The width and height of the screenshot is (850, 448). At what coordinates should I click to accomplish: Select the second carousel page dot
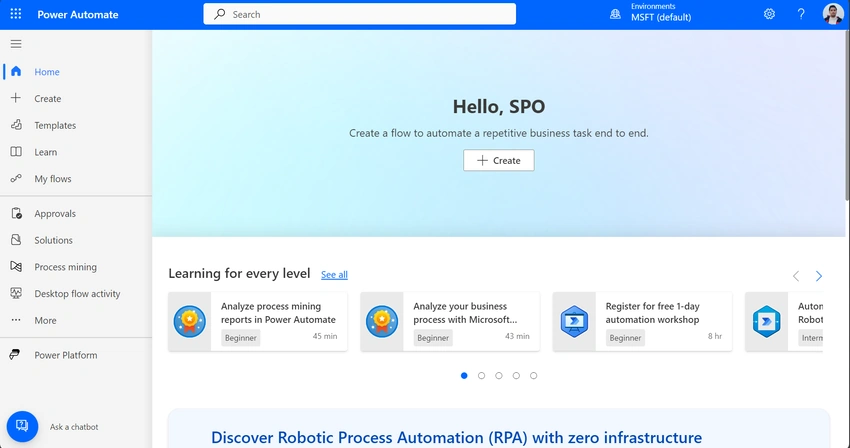point(481,375)
